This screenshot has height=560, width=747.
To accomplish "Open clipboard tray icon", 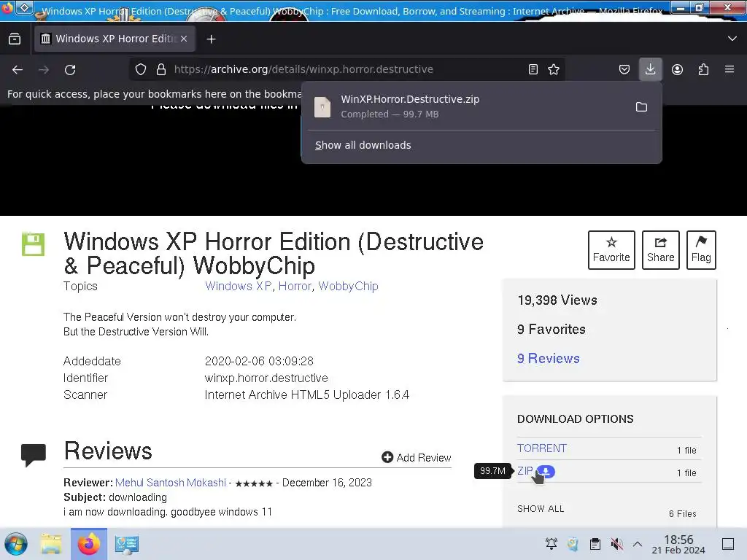I will 595,544.
